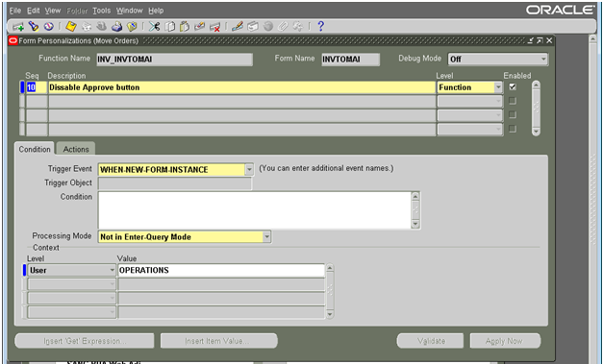Toggle Enabled checkbox in third personalization row
This screenshot has width=603, height=364.
pyautogui.click(x=513, y=115)
